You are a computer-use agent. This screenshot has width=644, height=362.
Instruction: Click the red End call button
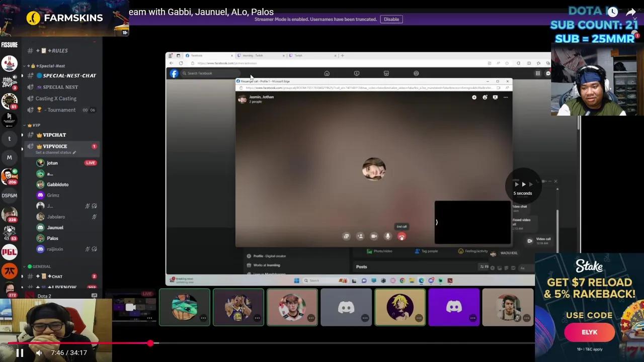[x=401, y=237]
